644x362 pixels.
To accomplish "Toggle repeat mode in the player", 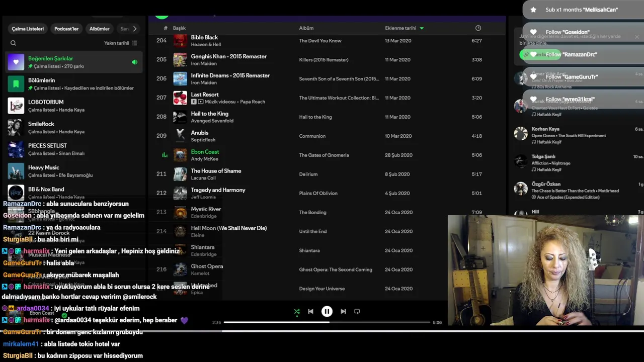I will coord(357,311).
